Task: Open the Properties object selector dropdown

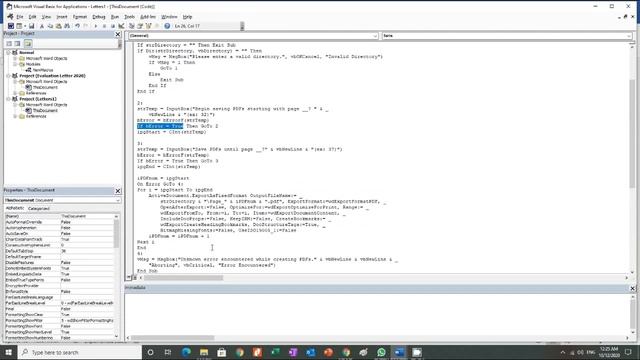Action: 118,200
